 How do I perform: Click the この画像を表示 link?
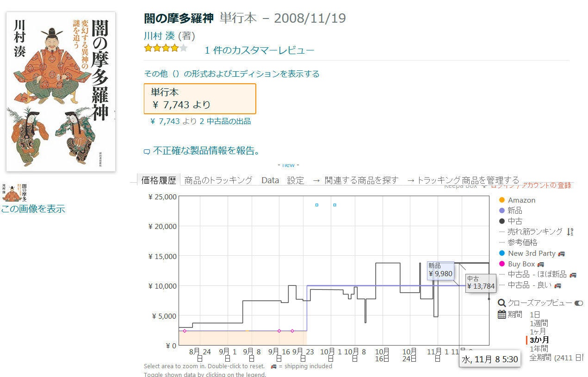point(33,209)
